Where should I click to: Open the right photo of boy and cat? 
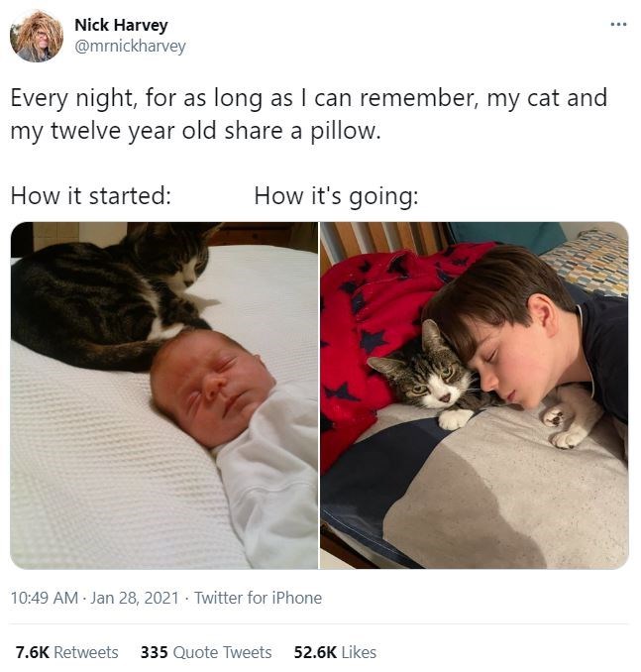click(x=474, y=394)
